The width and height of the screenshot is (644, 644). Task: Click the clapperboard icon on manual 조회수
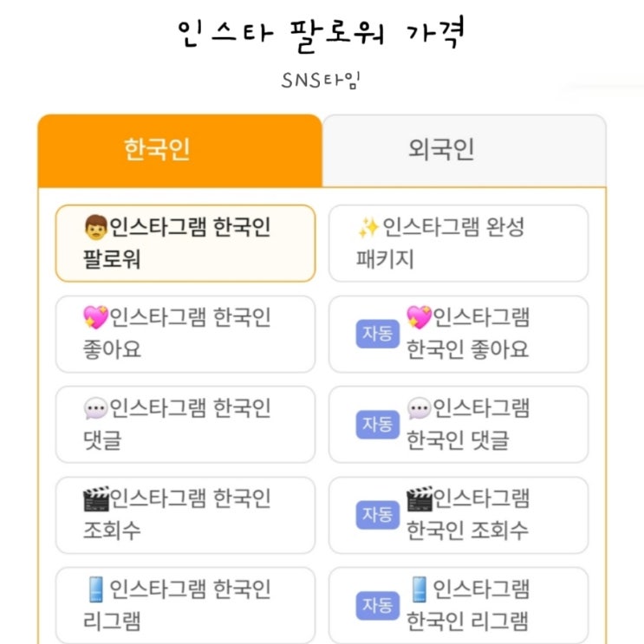pyautogui.click(x=95, y=498)
